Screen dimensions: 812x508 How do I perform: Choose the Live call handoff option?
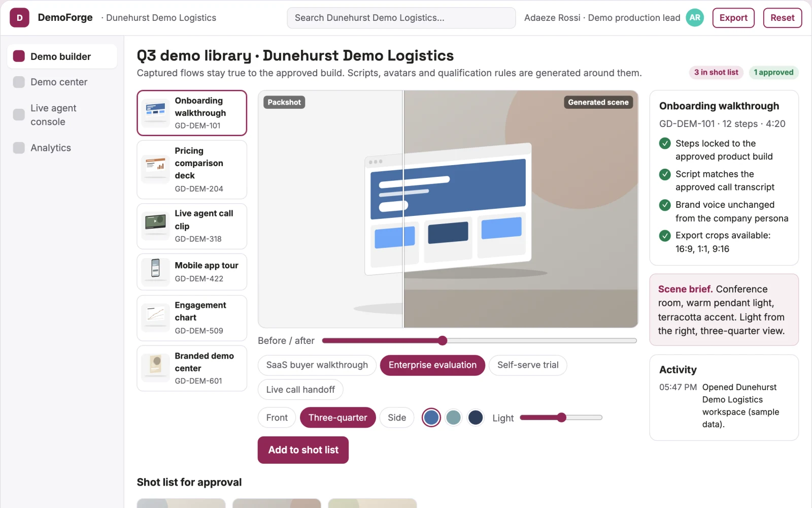(x=300, y=390)
